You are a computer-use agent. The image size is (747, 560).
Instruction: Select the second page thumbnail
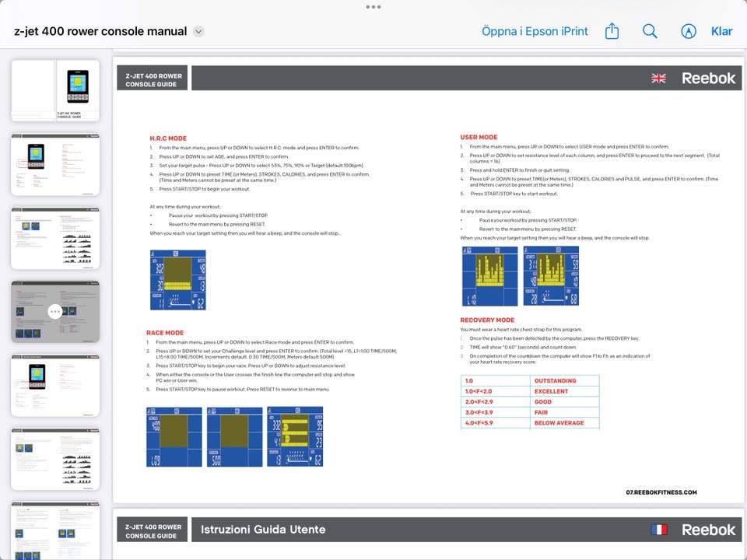click(55, 164)
